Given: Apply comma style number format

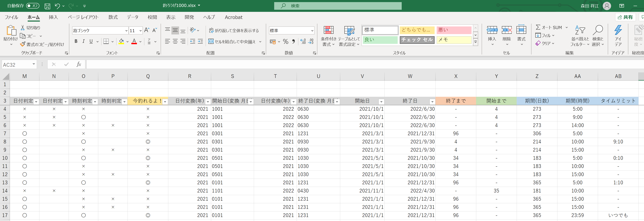Looking at the screenshot, I should point(294,41).
